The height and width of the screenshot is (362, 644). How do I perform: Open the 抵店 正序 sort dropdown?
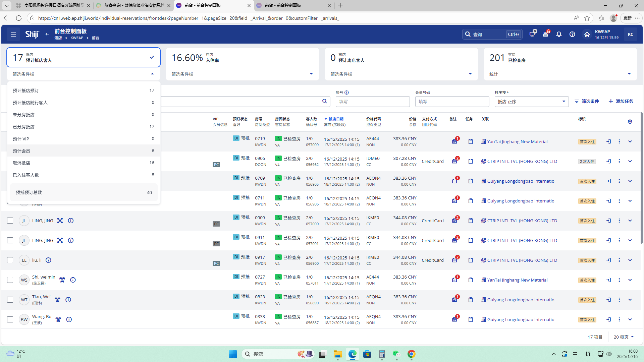tap(531, 102)
